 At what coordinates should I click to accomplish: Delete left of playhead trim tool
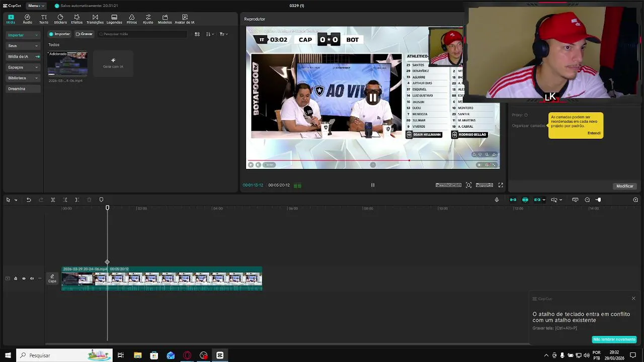pos(65,200)
